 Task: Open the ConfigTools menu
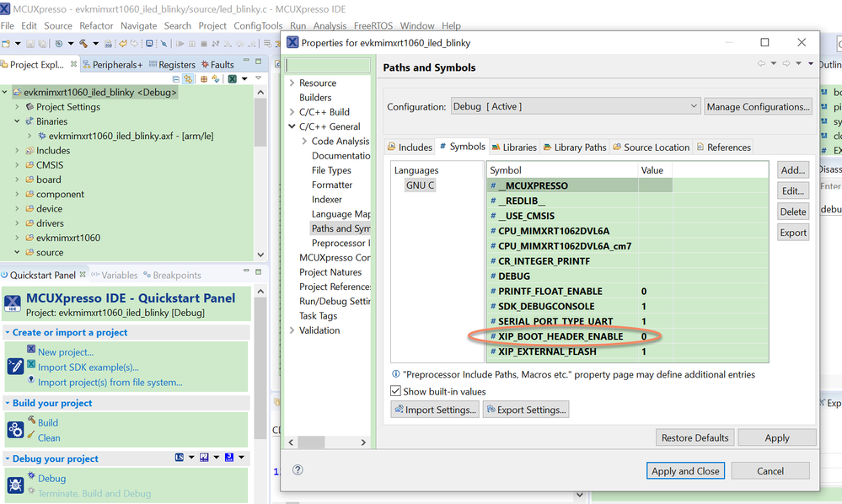click(x=258, y=26)
